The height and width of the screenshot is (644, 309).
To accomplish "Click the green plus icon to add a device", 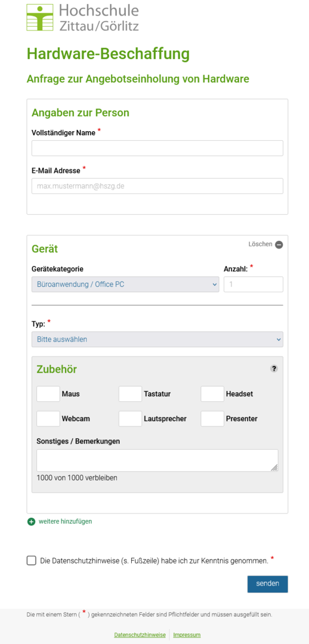I will point(31,522).
